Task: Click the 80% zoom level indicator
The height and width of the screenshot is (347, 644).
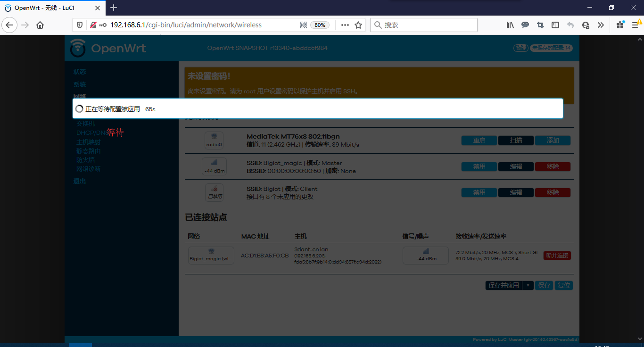Action: [320, 25]
